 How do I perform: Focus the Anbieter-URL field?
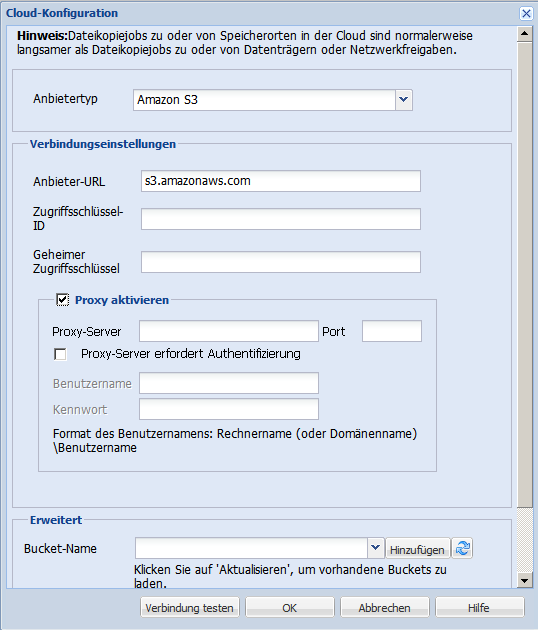pyautogui.click(x=281, y=181)
